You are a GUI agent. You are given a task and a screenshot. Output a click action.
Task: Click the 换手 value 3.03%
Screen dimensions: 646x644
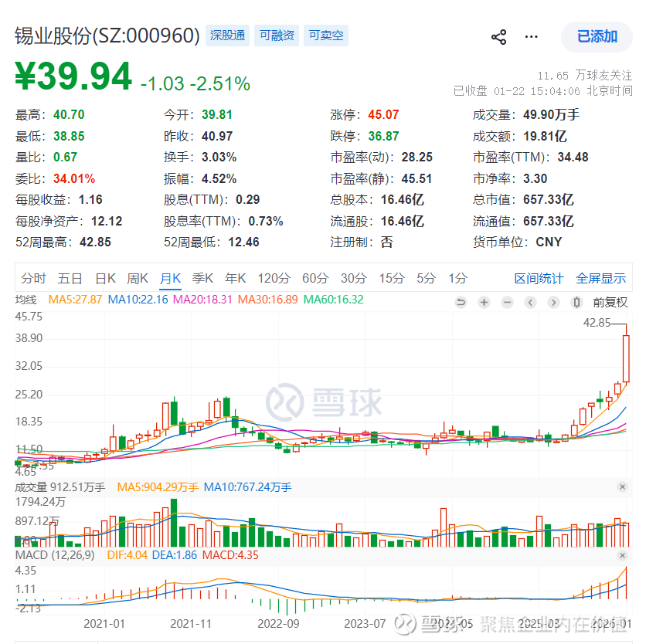(219, 158)
